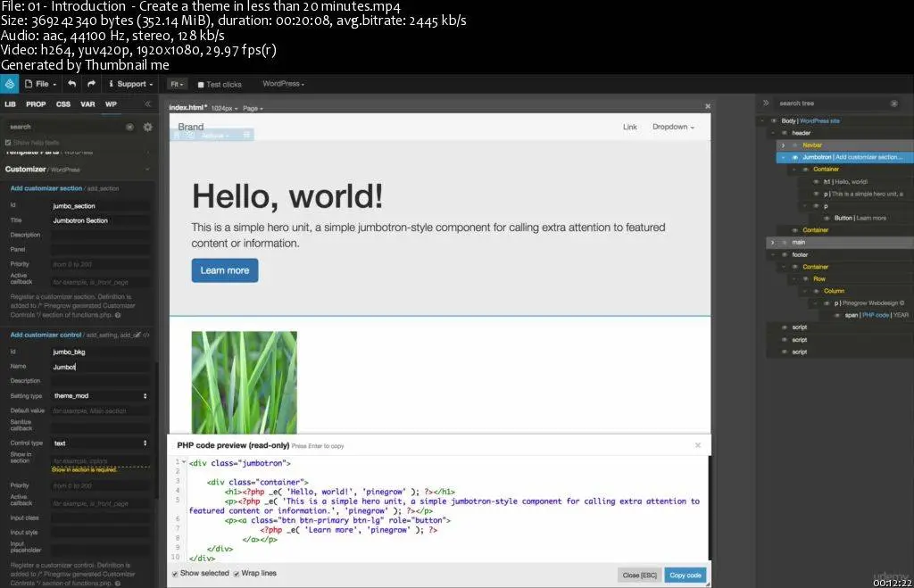Click Add customizer control action
The width and height of the screenshot is (914, 588).
46,335
